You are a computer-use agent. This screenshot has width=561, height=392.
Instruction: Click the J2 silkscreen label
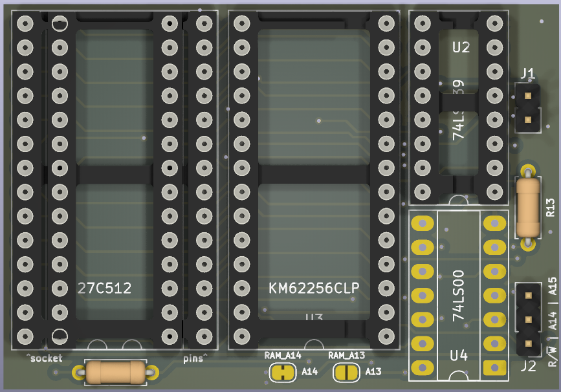pos(528,366)
